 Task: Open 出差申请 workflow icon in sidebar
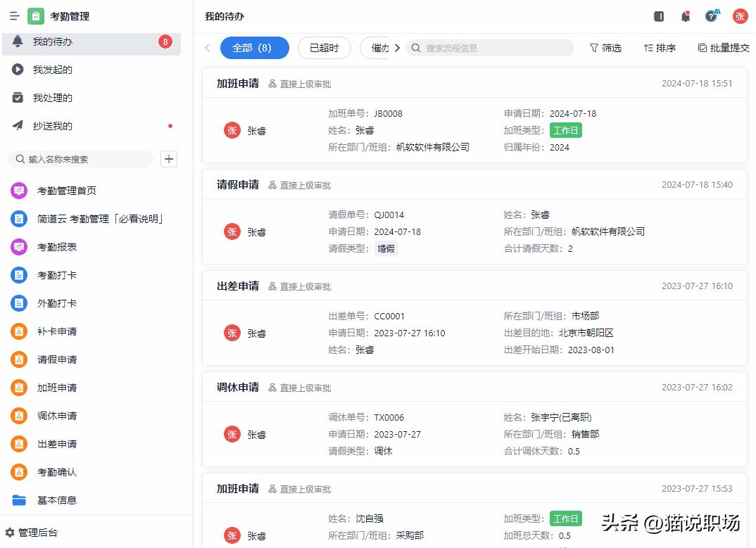(19, 444)
